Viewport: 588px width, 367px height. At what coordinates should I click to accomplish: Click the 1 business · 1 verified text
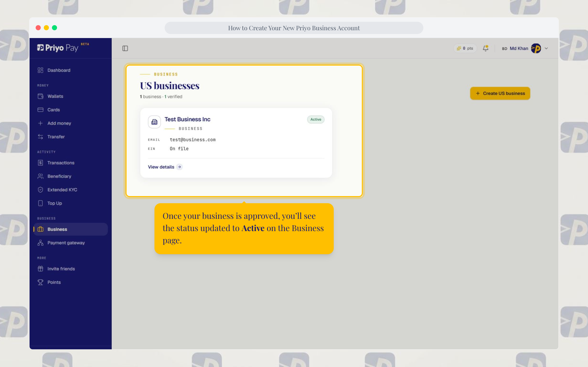[161, 97]
